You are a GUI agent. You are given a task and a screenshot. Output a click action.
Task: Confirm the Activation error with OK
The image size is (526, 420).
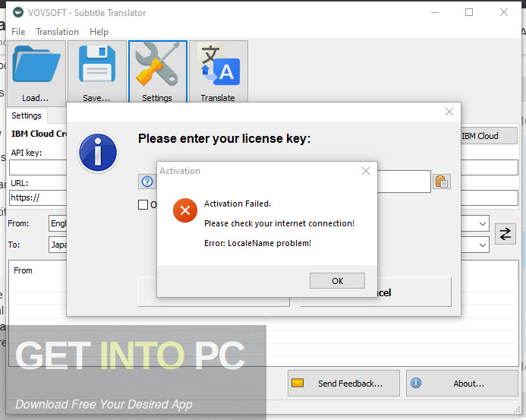coord(337,281)
